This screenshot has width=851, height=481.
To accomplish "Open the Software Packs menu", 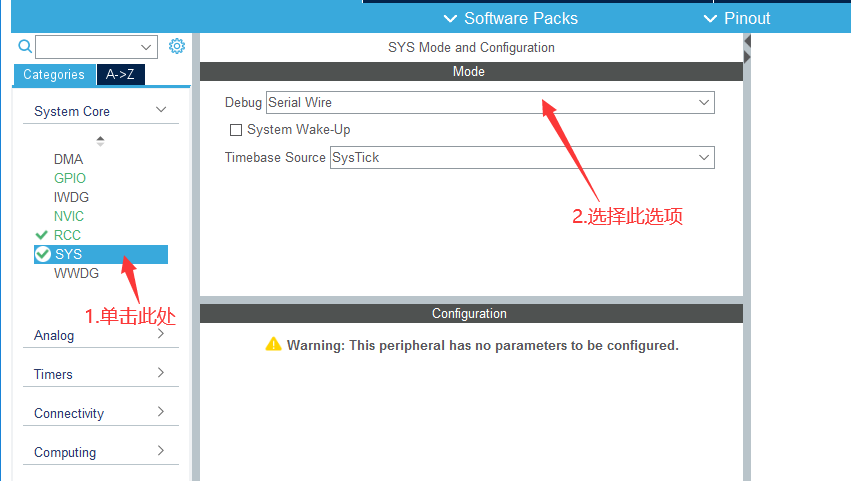I will 511,18.
